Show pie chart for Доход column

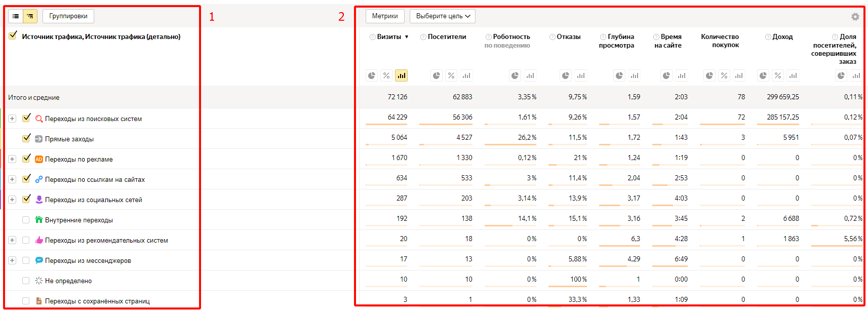tap(763, 75)
